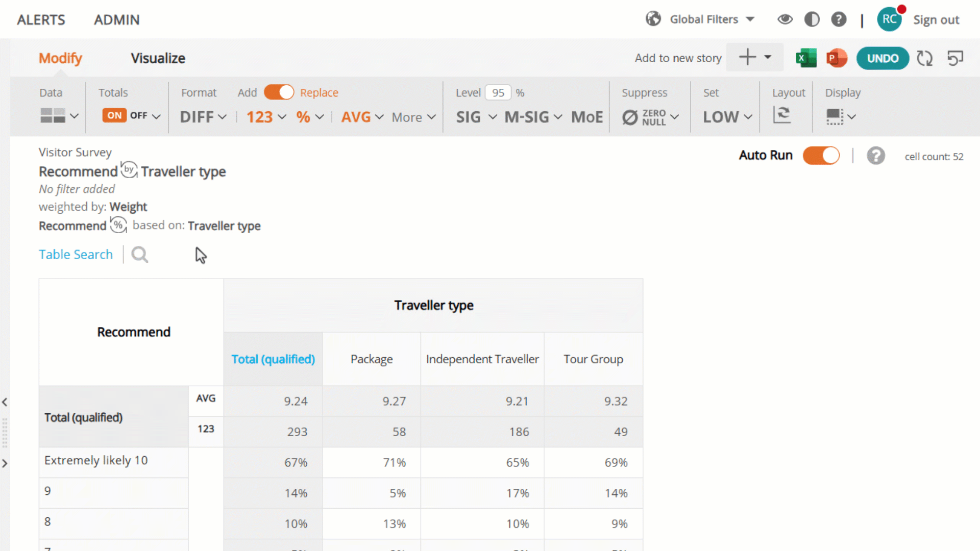Click the Display screen icon

point(835,116)
